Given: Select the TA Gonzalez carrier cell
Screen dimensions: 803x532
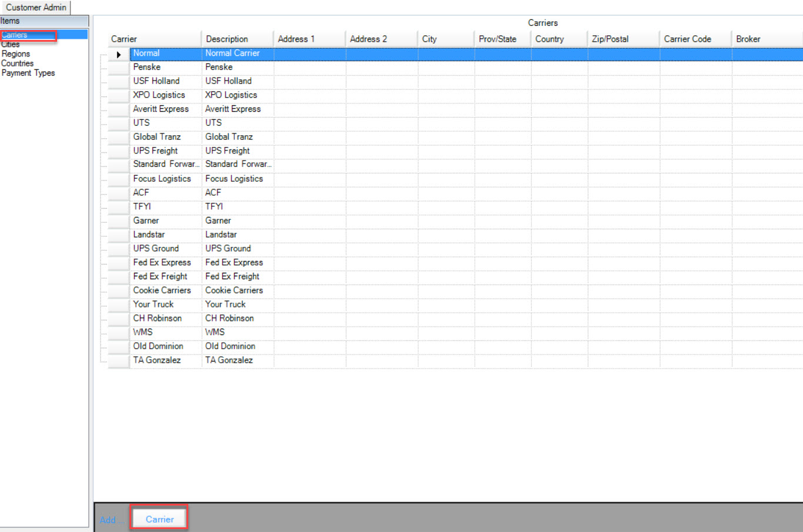Looking at the screenshot, I should tap(166, 360).
